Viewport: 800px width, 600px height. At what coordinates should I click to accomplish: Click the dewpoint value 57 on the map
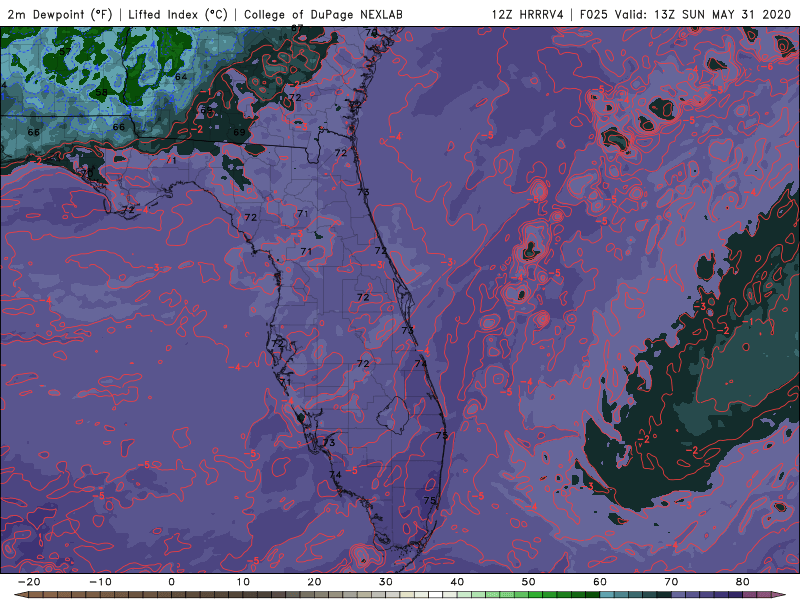pyautogui.click(x=65, y=52)
